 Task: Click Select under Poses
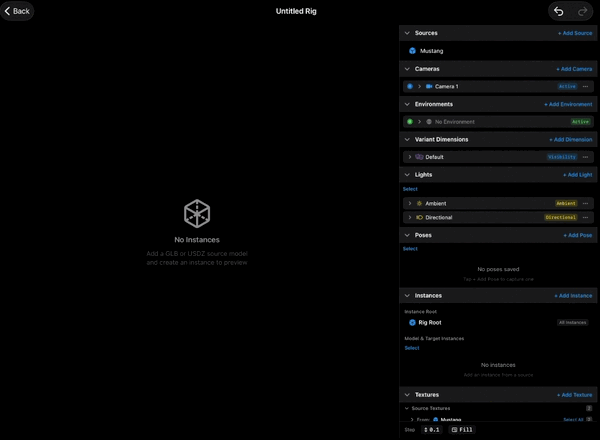pyautogui.click(x=410, y=249)
